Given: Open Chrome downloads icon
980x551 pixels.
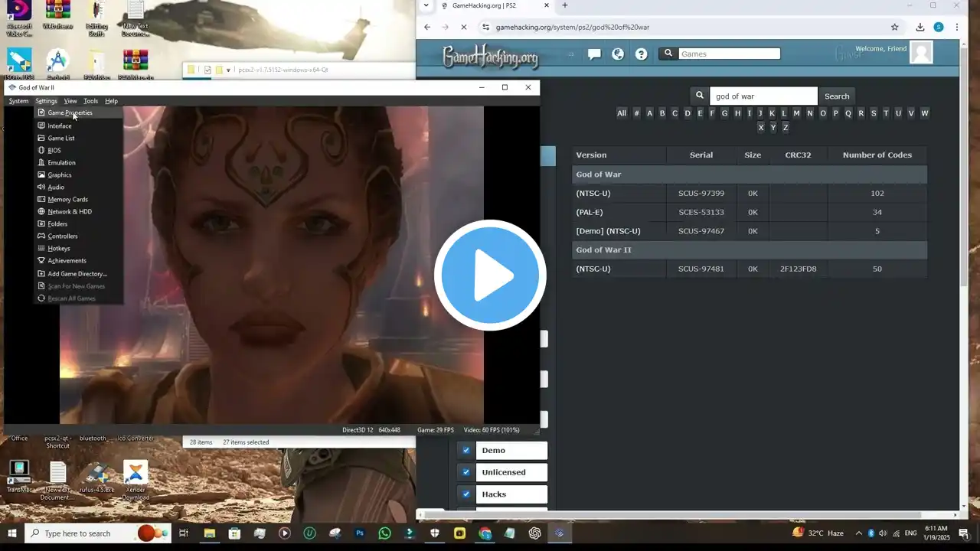Looking at the screenshot, I should point(920,27).
